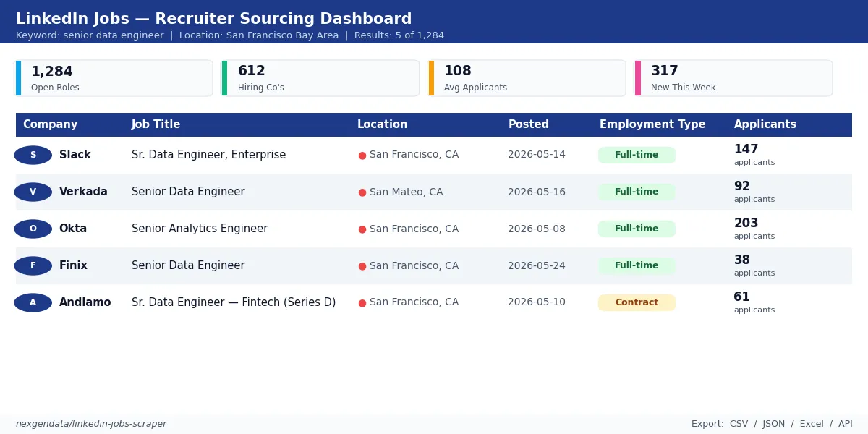Viewport: 868px width, 434px height.
Task: Click the location pin dot in Andiamo row
Action: [x=362, y=303]
